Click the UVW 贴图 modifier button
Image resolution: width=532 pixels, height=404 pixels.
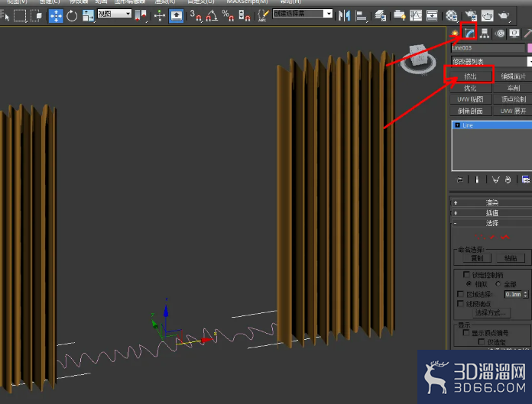coord(470,99)
